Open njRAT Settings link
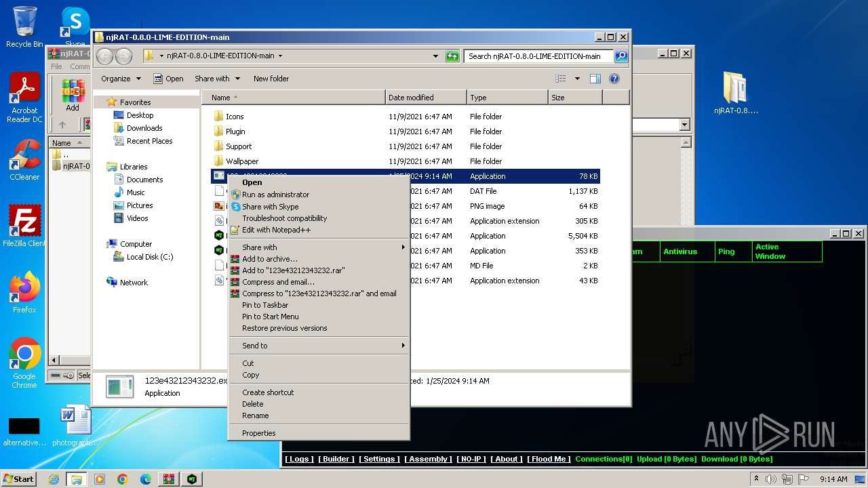The image size is (868, 488). [x=379, y=459]
